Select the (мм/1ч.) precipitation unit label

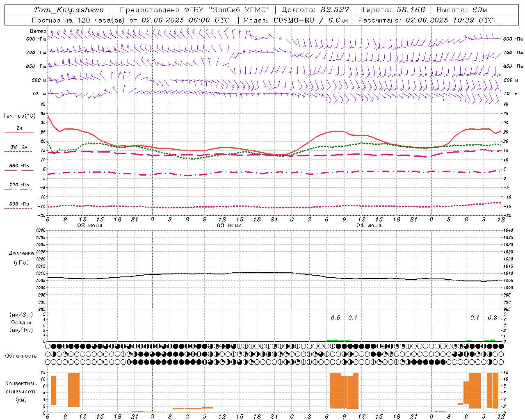(x=21, y=330)
